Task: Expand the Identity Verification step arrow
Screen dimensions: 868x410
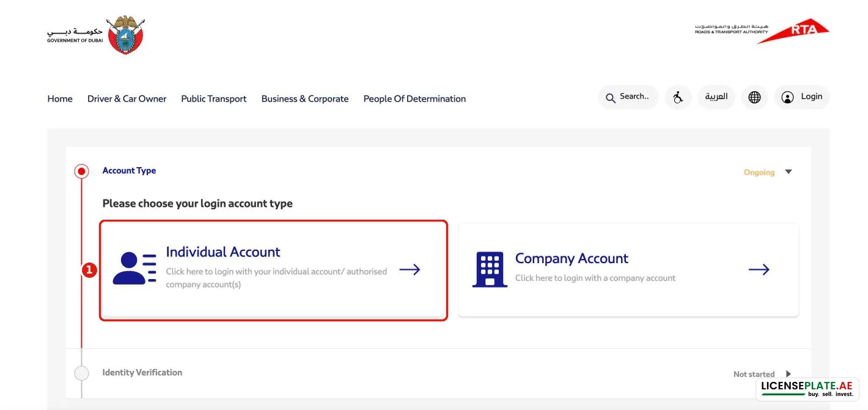Action: click(789, 374)
